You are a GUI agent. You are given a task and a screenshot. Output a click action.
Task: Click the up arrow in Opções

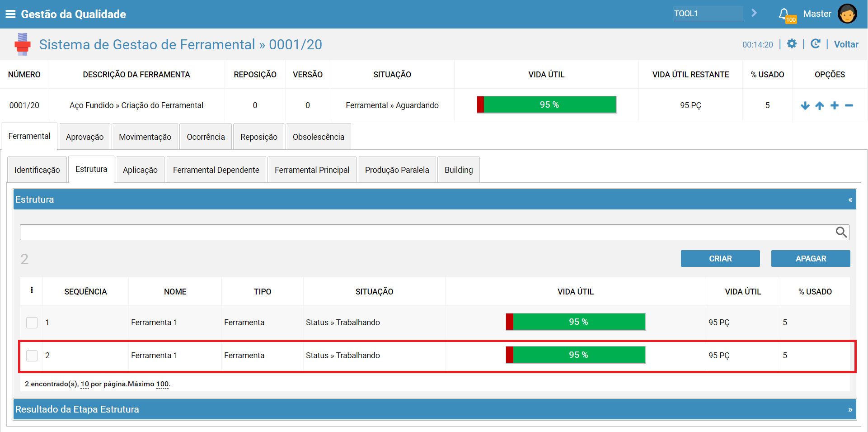(x=820, y=105)
